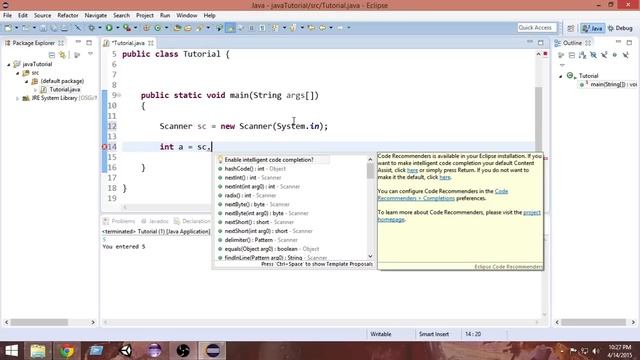The image size is (640, 360).
Task: Click Back navigation arrow in toolbar
Action: tap(322, 28)
